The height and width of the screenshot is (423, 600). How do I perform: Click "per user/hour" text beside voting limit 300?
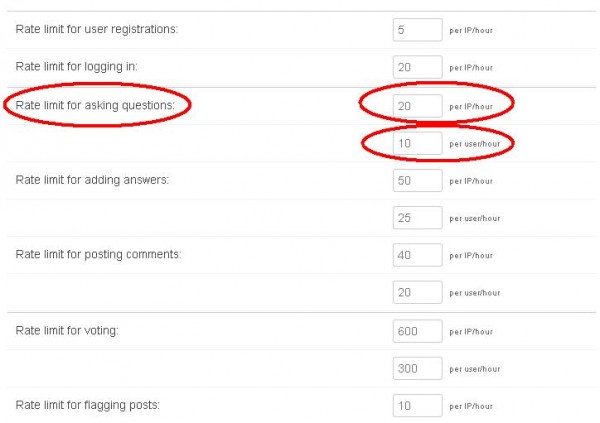(475, 369)
